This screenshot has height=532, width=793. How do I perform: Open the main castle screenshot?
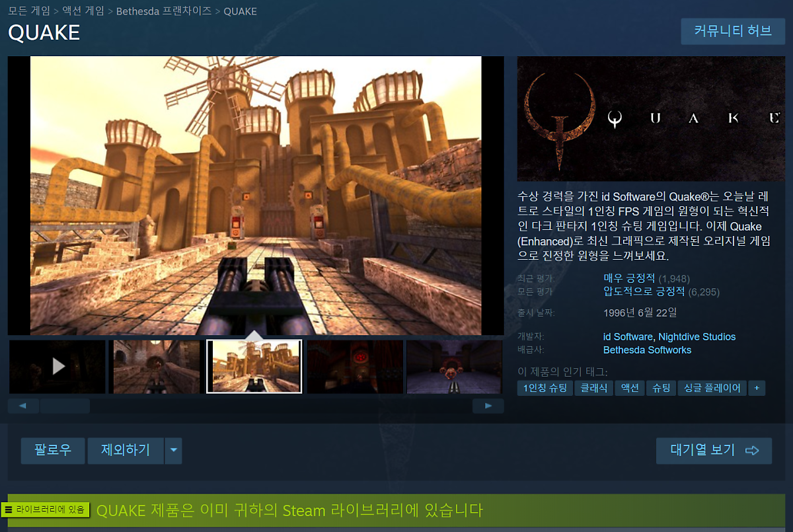click(x=256, y=196)
